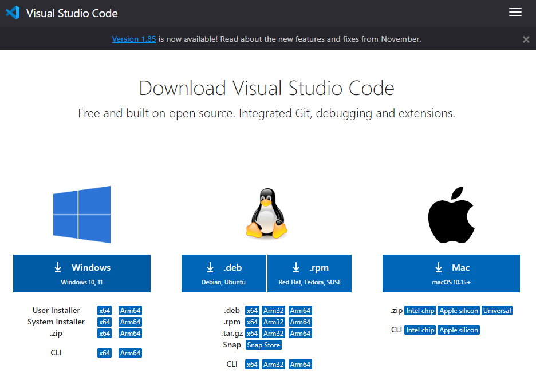Dismiss the version announcement banner
The width and height of the screenshot is (536, 392).
(x=526, y=39)
